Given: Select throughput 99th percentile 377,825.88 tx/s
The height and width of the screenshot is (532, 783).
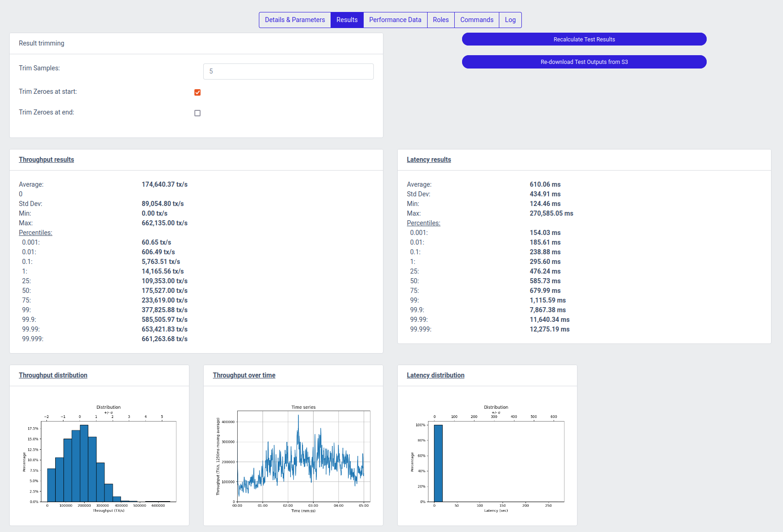Looking at the screenshot, I should [x=165, y=310].
